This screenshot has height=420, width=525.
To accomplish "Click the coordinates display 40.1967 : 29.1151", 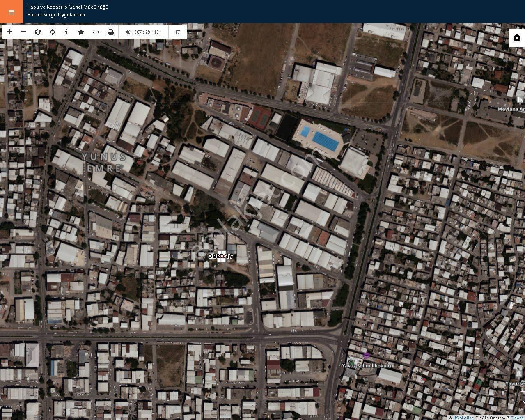I will tap(143, 32).
